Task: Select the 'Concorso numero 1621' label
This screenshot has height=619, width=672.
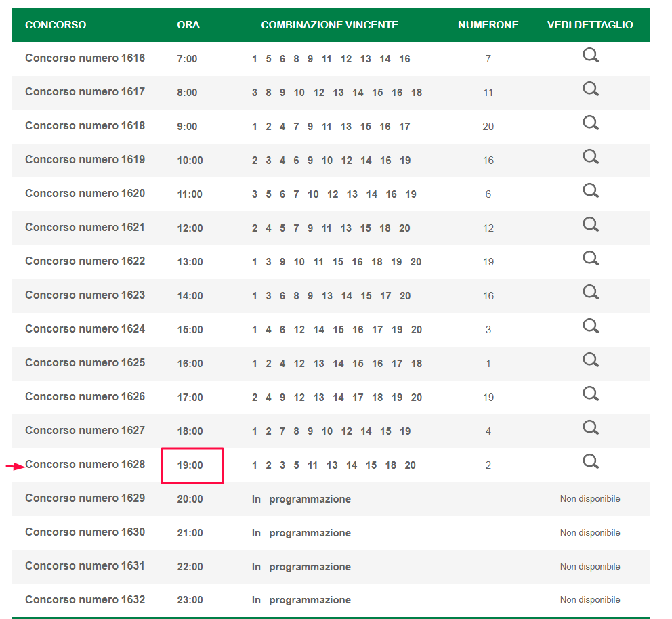Action: (x=85, y=227)
